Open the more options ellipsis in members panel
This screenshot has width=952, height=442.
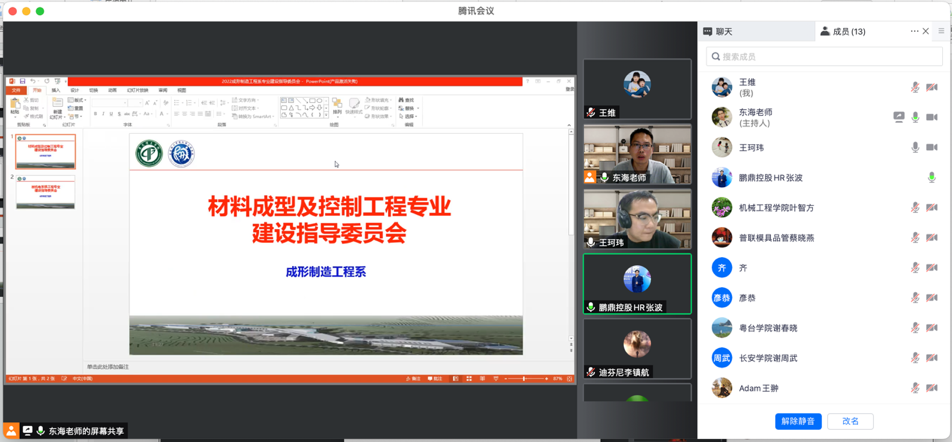[913, 31]
